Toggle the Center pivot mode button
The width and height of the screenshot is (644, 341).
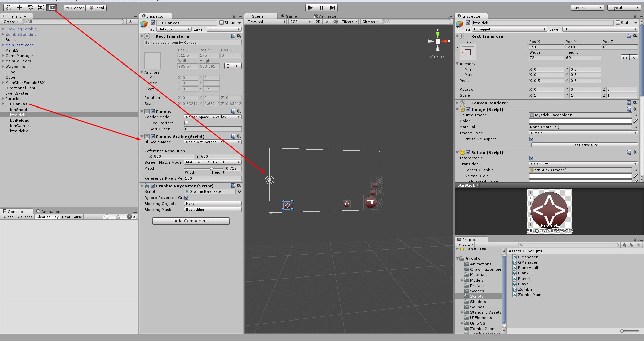click(75, 8)
